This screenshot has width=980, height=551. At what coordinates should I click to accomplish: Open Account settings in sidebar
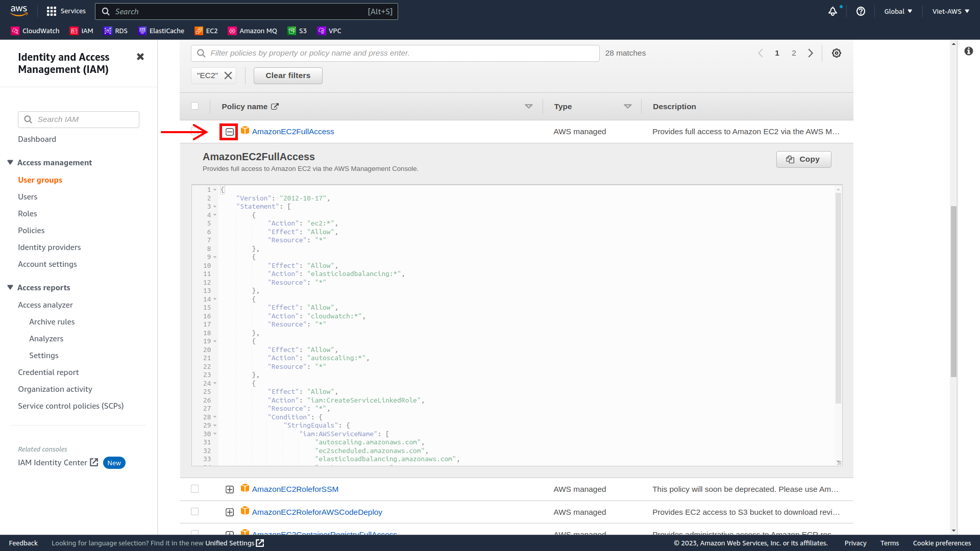click(47, 264)
